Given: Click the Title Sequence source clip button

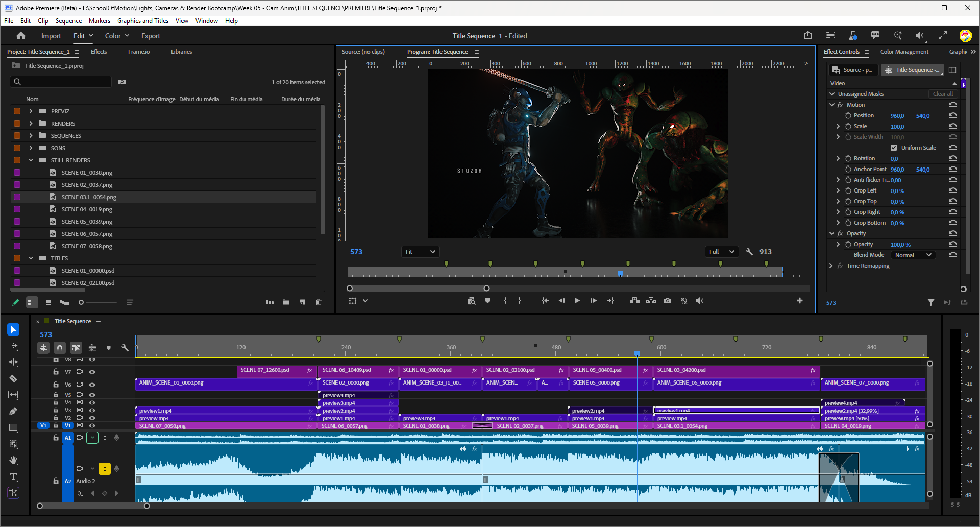Looking at the screenshot, I should [x=913, y=70].
